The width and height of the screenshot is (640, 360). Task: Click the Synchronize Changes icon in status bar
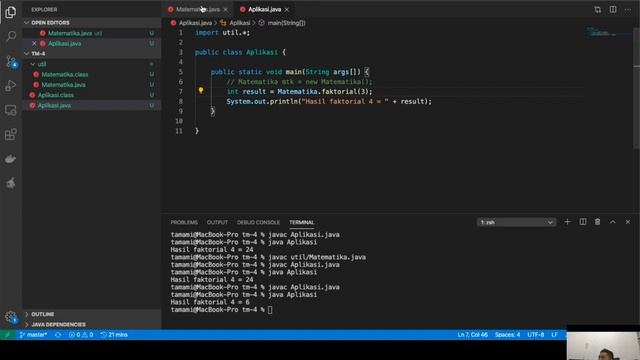[x=58, y=335]
